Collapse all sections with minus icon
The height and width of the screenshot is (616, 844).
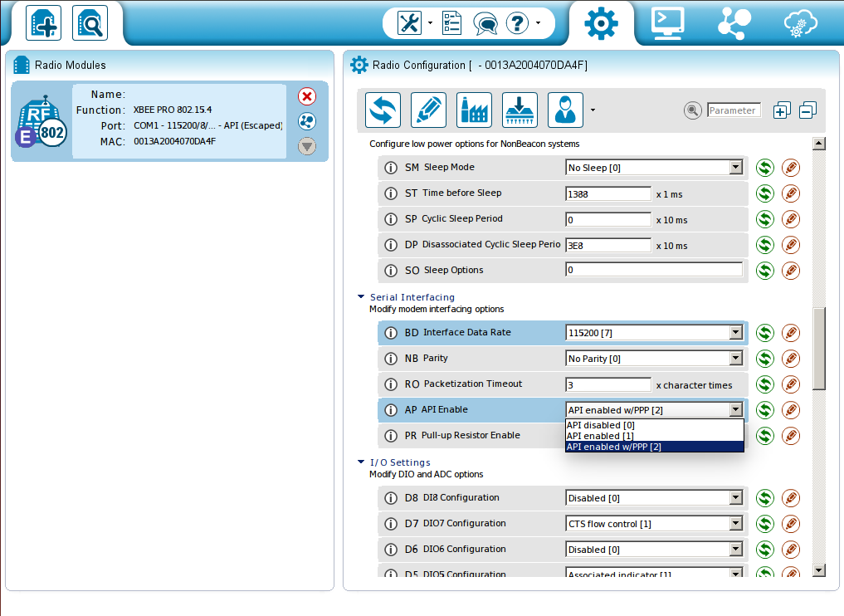[808, 110]
